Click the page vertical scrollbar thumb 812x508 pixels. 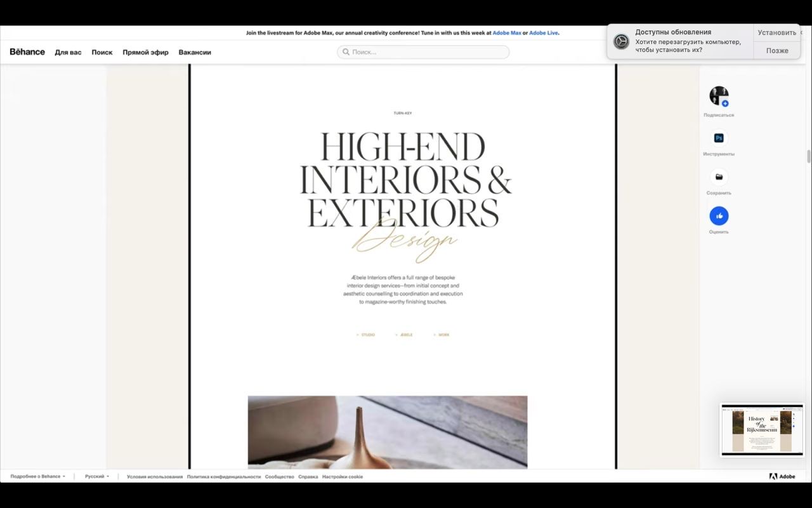tap(809, 156)
